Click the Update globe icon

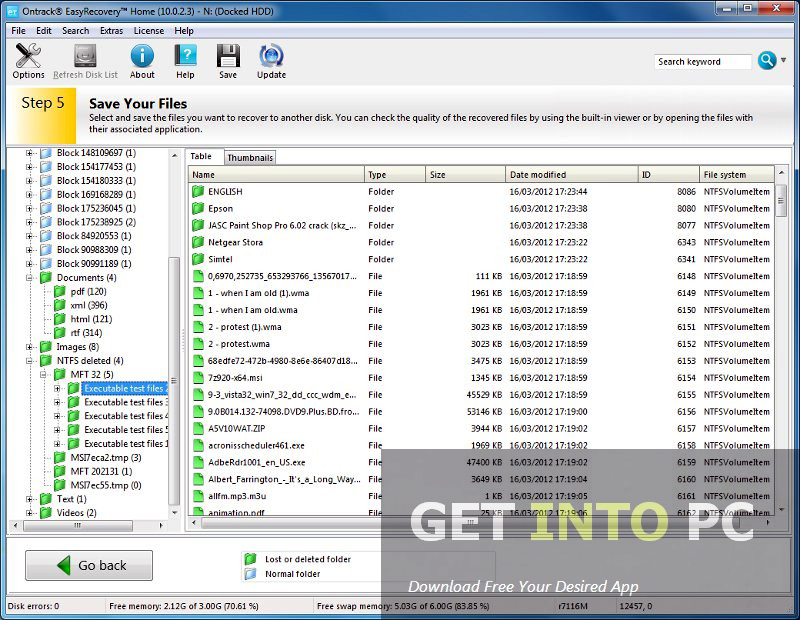pos(271,56)
